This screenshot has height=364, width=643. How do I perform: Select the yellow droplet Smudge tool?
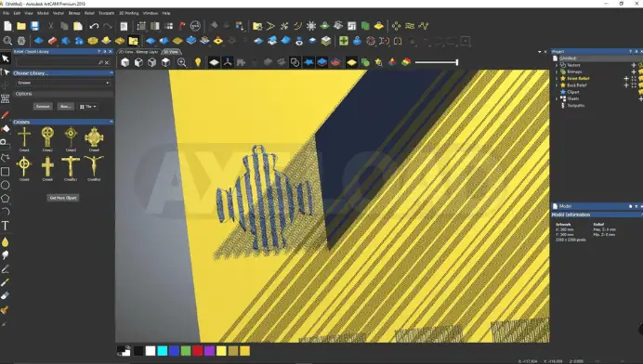[x=5, y=241]
